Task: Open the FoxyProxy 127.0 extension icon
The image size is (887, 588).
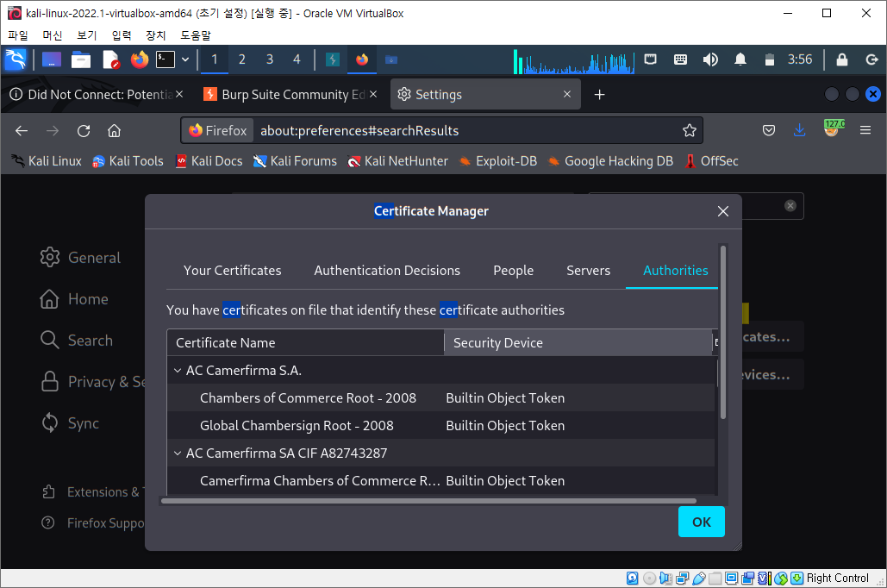Action: tap(832, 128)
